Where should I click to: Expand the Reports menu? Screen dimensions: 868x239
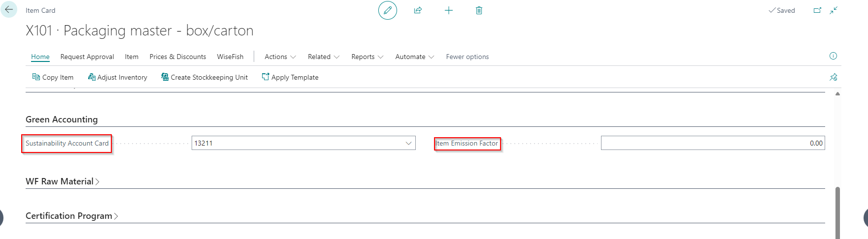[367, 57]
